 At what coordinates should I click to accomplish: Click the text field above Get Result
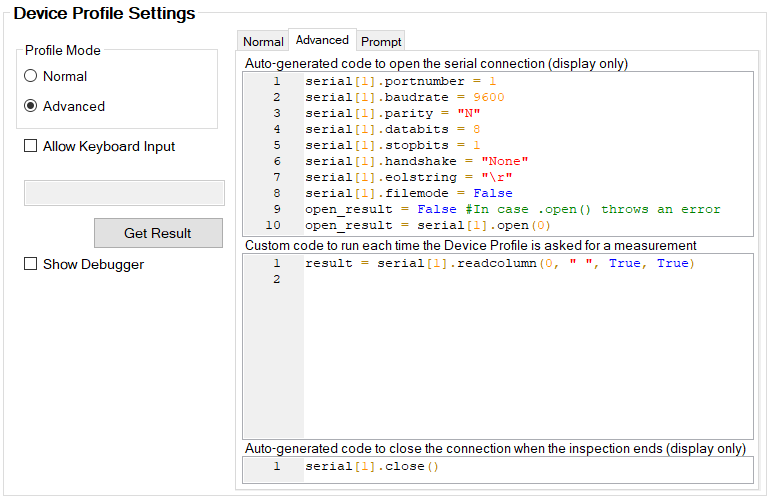[124, 193]
